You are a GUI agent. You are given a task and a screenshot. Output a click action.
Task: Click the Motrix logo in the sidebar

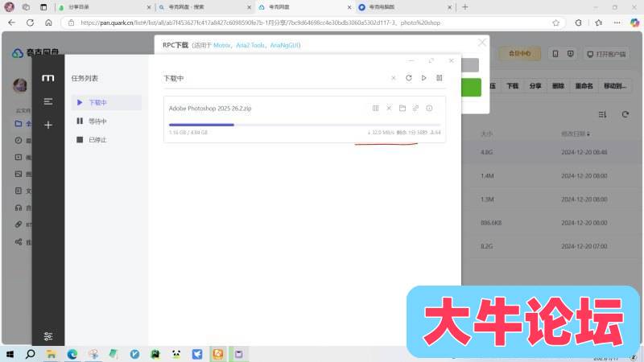click(48, 78)
